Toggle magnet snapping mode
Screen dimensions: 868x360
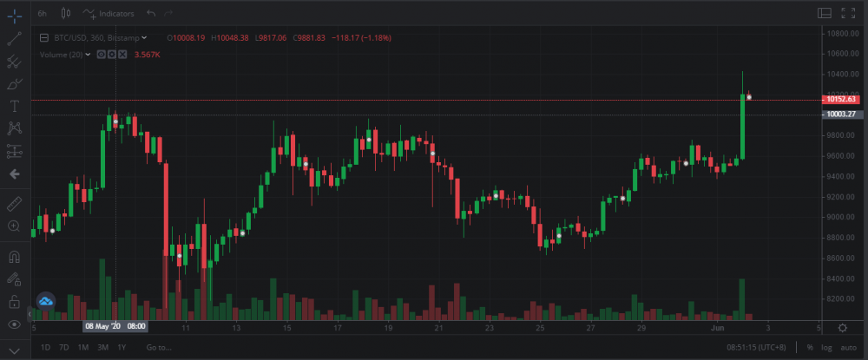[15, 257]
